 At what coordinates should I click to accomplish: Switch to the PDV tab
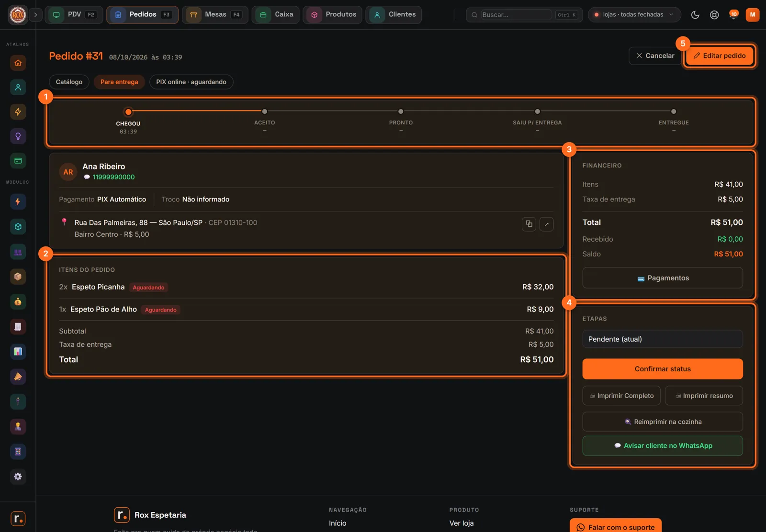point(74,15)
